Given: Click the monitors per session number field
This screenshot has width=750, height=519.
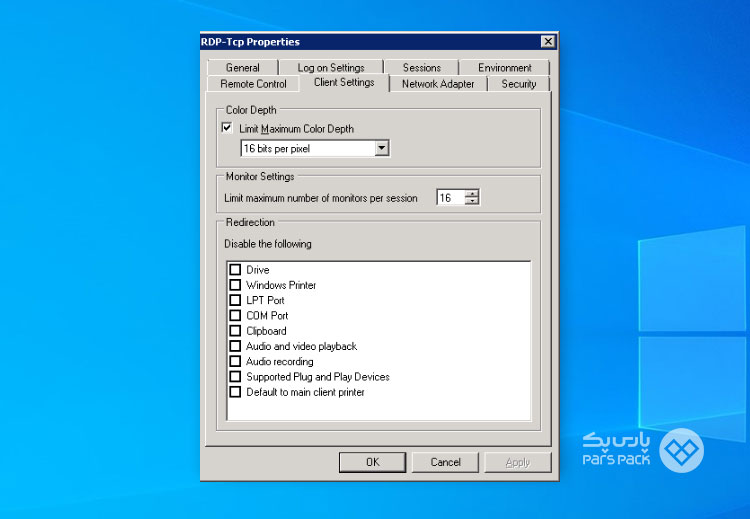Looking at the screenshot, I should pos(450,198).
